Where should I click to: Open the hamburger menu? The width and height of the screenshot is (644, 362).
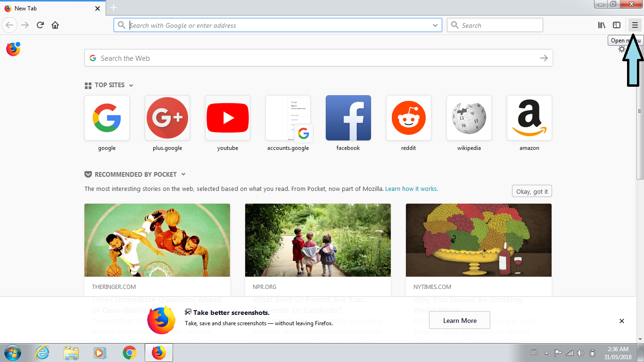pos(635,25)
